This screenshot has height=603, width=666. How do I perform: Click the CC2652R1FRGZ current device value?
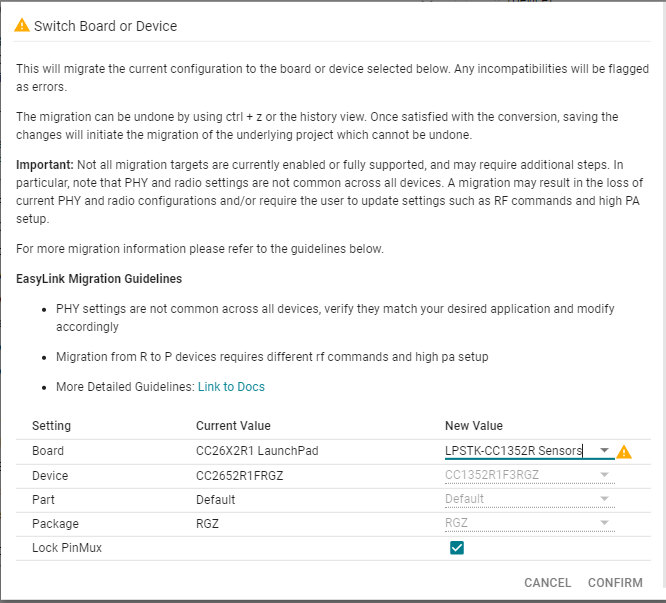(240, 475)
